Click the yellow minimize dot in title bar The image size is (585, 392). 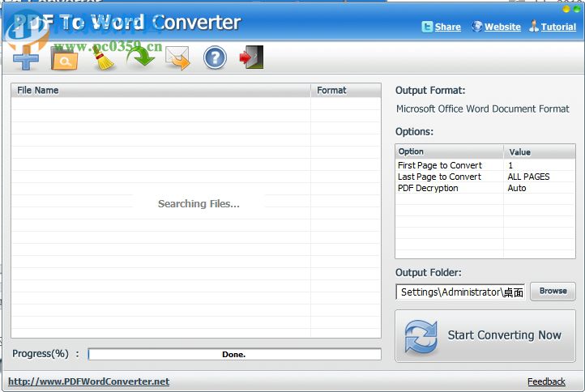566,9
